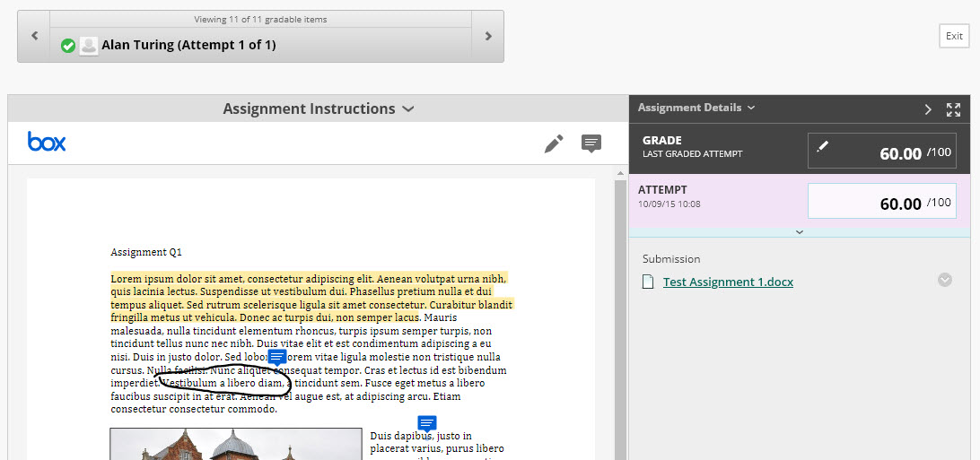The image size is (980, 460).
Task: Open submission file options dropdown arrow
Action: pyautogui.click(x=944, y=280)
